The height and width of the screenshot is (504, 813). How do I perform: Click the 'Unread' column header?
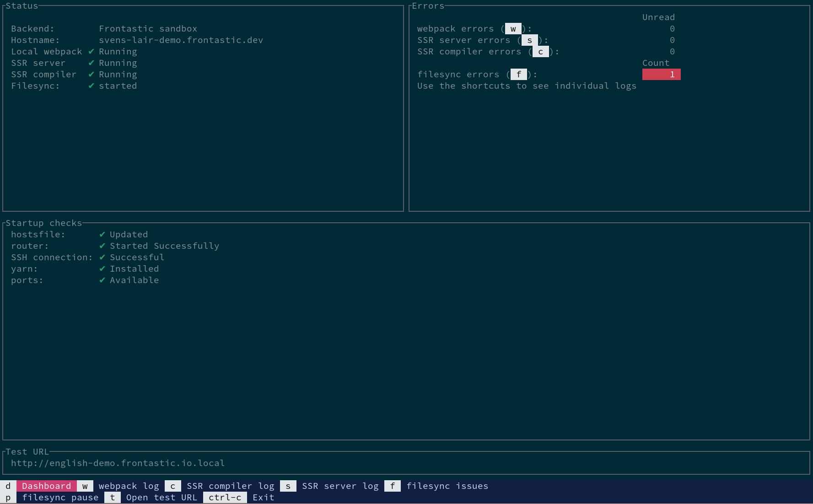[x=659, y=17]
